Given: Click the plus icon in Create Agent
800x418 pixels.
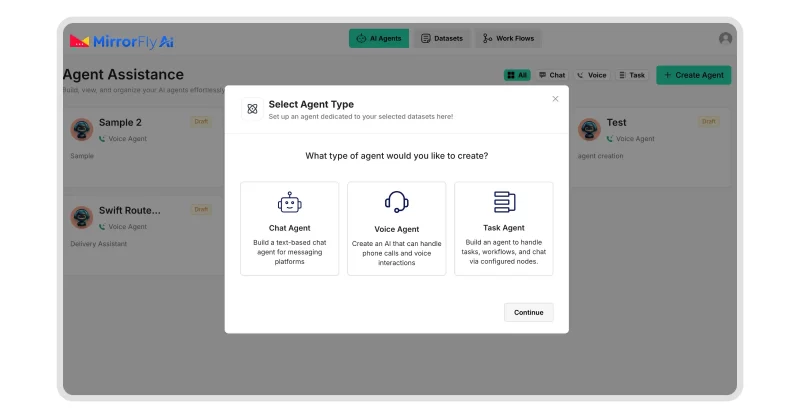Looking at the screenshot, I should pos(667,75).
